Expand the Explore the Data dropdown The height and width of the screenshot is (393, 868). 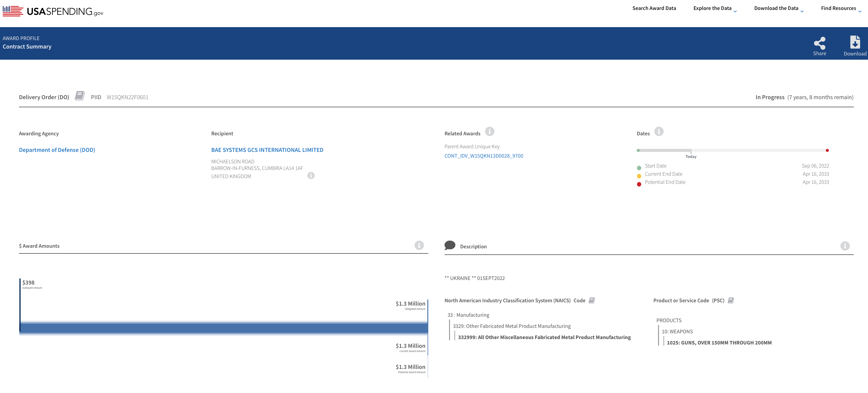pos(715,8)
